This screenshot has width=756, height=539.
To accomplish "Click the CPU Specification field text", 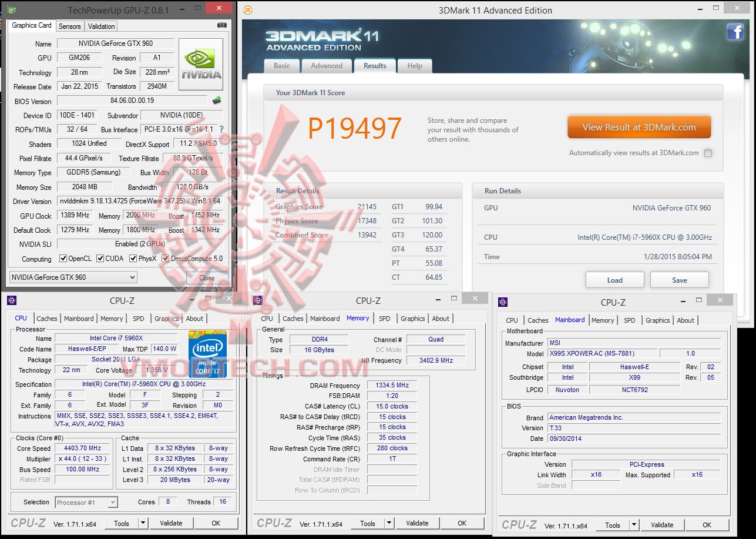I will [x=144, y=384].
